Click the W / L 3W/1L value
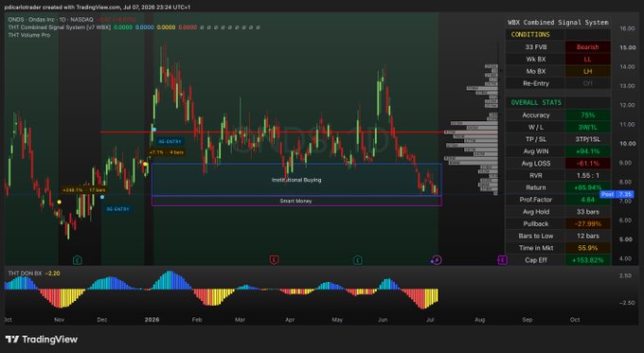The height and width of the screenshot is (353, 644). [x=588, y=127]
